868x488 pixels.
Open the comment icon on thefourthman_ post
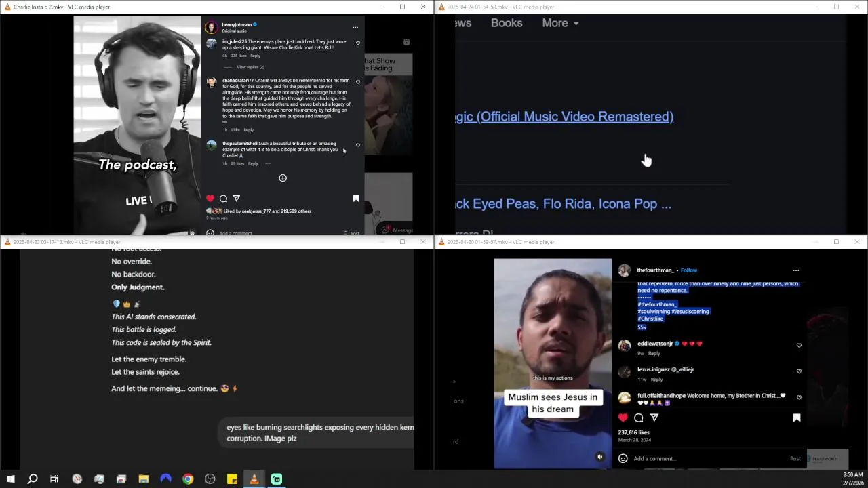[x=639, y=418]
